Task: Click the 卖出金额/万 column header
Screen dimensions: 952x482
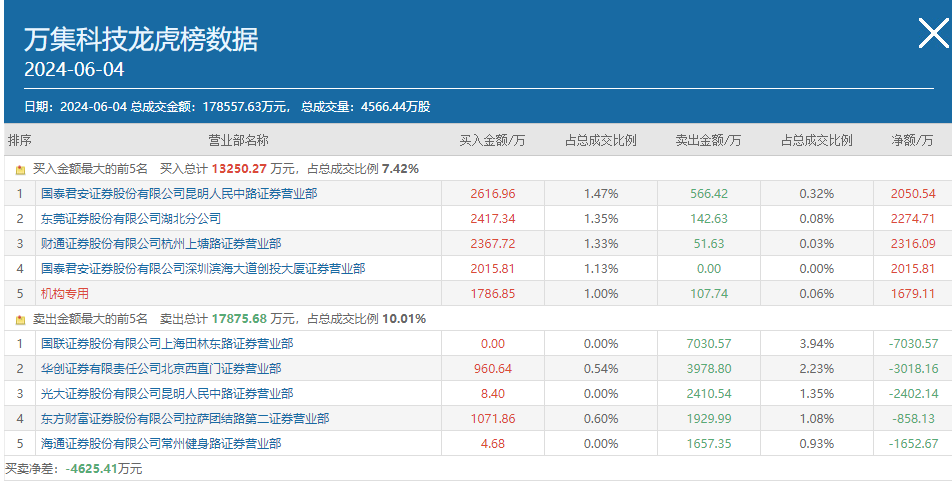Action: (709, 140)
